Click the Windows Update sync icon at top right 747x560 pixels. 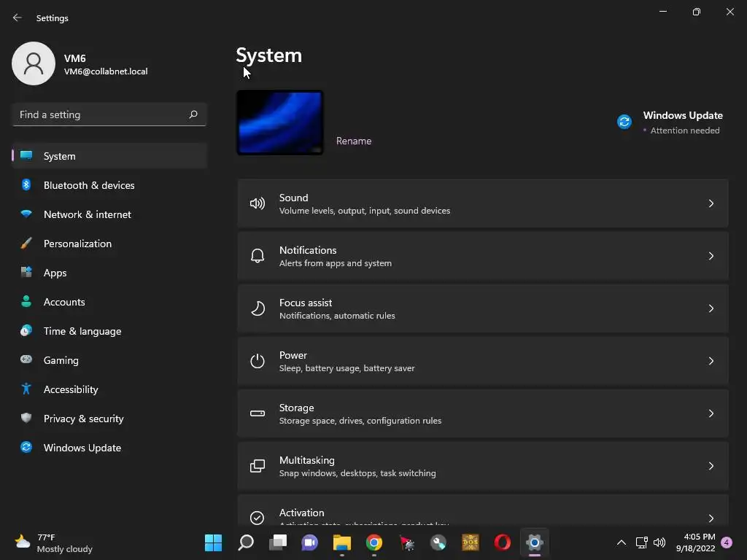624,122
